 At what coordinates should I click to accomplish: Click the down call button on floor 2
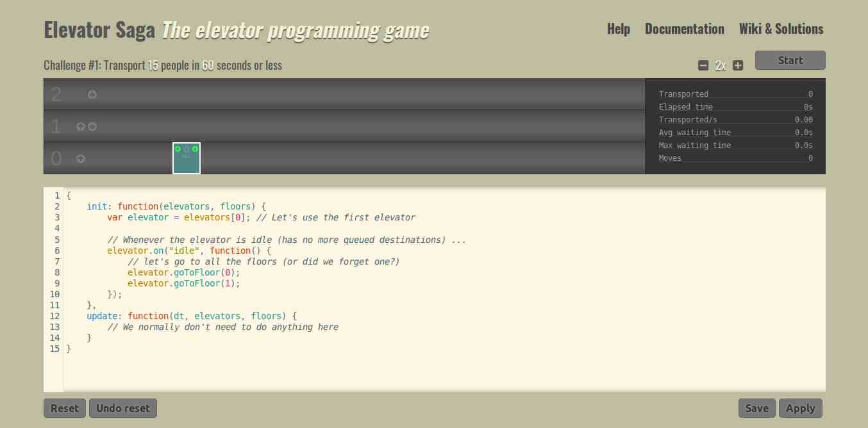pos(92,94)
